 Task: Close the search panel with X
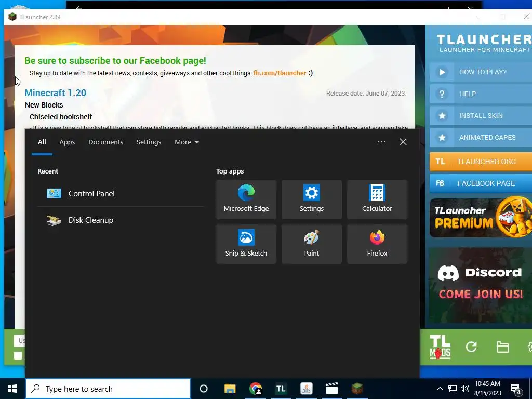(x=403, y=142)
